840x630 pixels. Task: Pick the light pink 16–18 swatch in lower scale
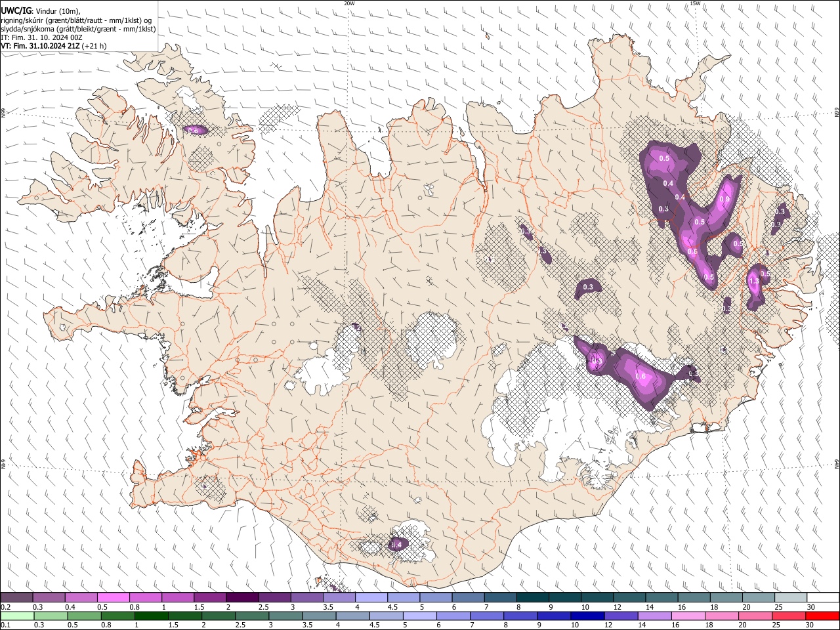coord(688,616)
